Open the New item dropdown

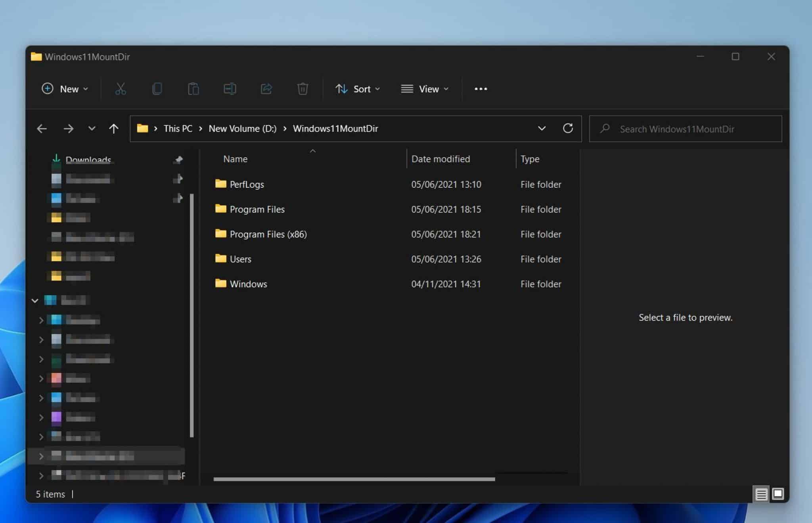(65, 89)
